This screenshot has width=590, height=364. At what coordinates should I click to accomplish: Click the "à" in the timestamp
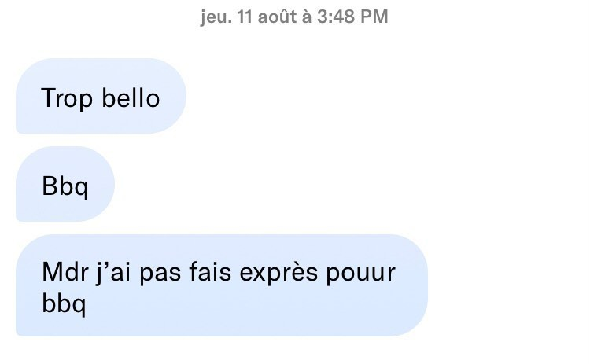308,17
